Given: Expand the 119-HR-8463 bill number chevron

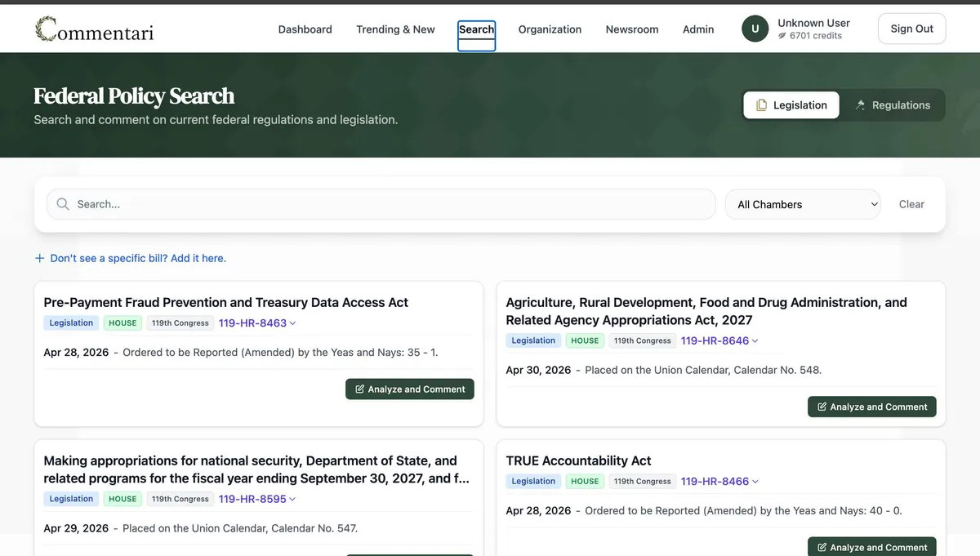Looking at the screenshot, I should tap(293, 323).
